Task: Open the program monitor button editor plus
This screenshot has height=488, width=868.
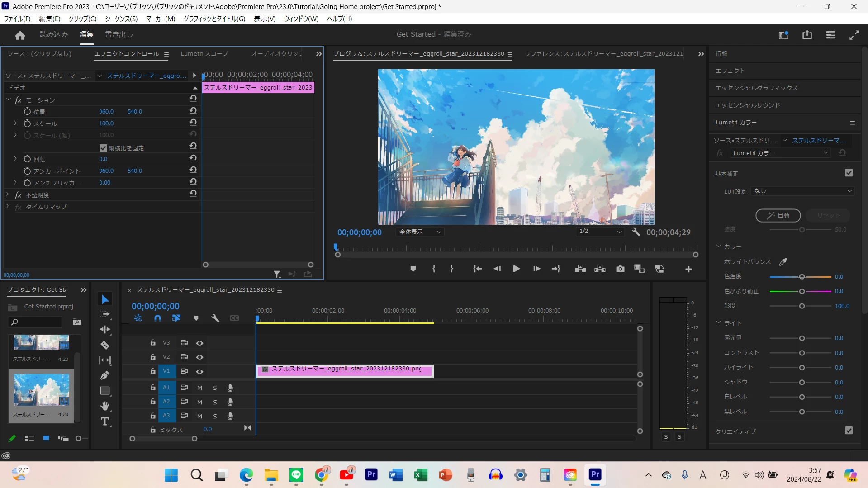Action: click(688, 270)
